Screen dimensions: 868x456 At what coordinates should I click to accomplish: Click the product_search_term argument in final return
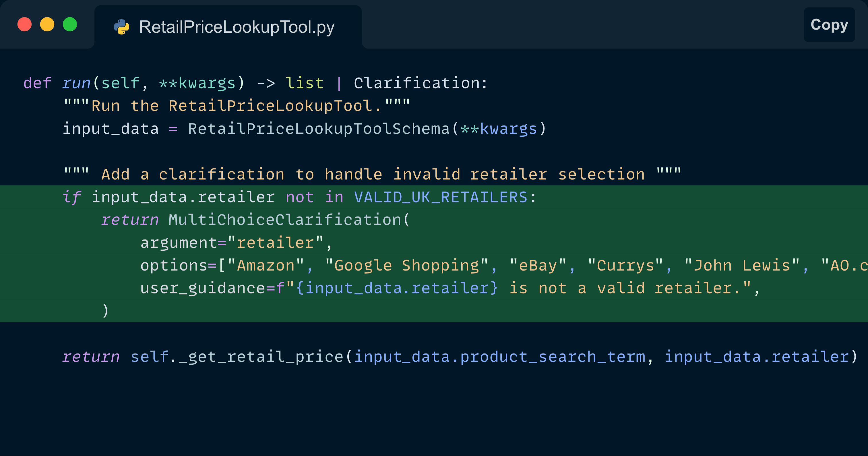(553, 357)
